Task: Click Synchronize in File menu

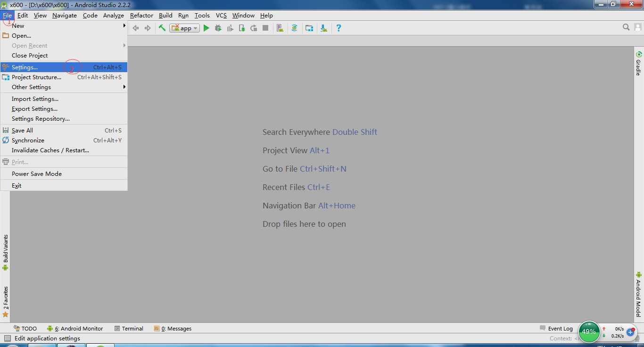Action: click(x=64, y=140)
